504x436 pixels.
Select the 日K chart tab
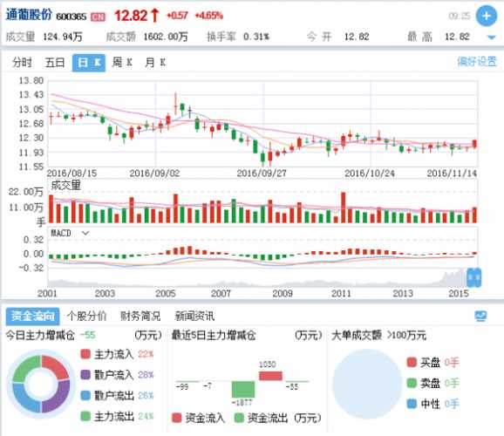[89, 63]
